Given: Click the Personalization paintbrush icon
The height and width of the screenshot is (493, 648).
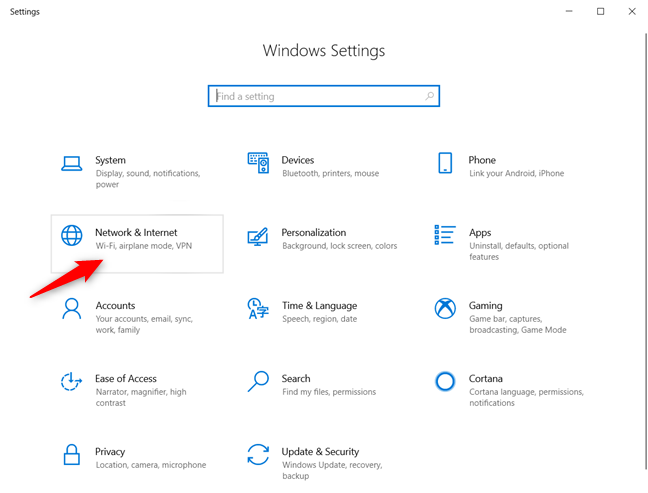Looking at the screenshot, I should 258,237.
